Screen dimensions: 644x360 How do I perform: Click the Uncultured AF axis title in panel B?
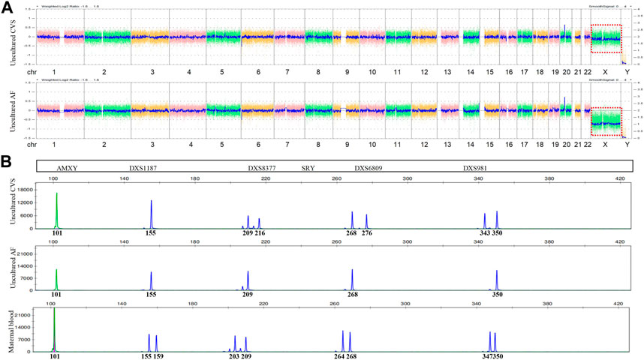pos(14,268)
